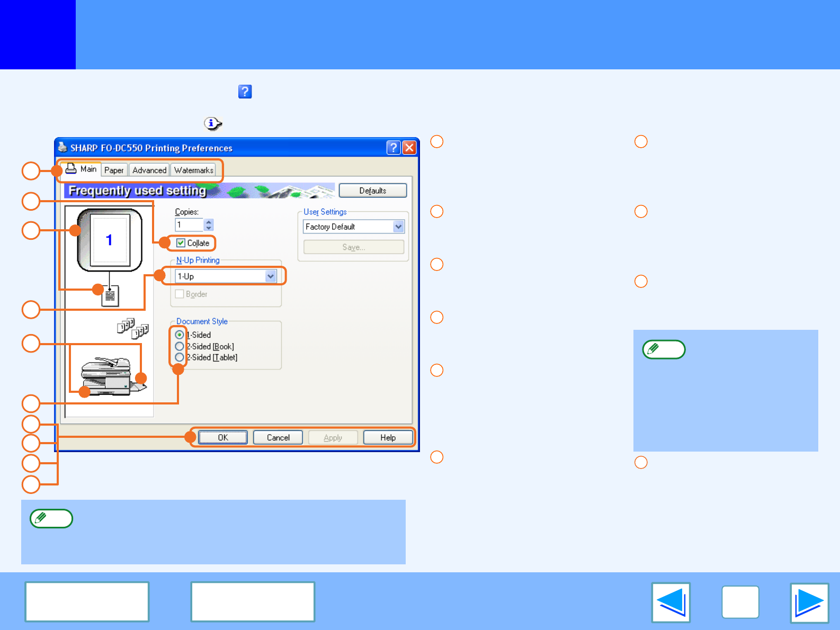Open the Watermarks tab
Viewport: 840px width, 630px height.
click(194, 170)
